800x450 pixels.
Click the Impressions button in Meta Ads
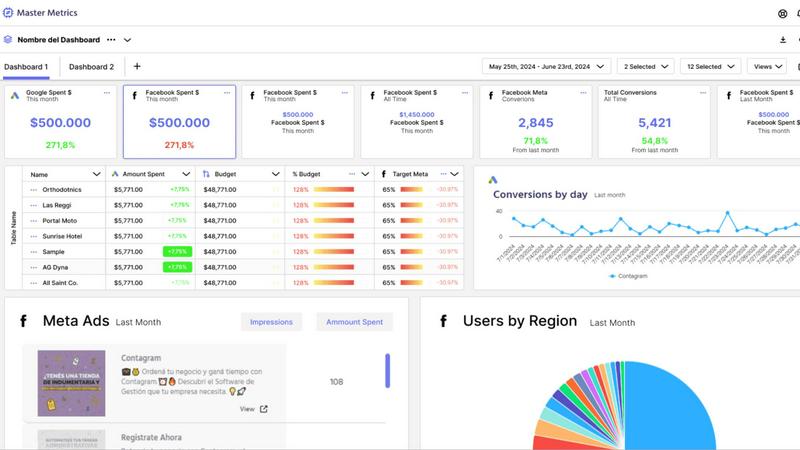[x=271, y=322]
